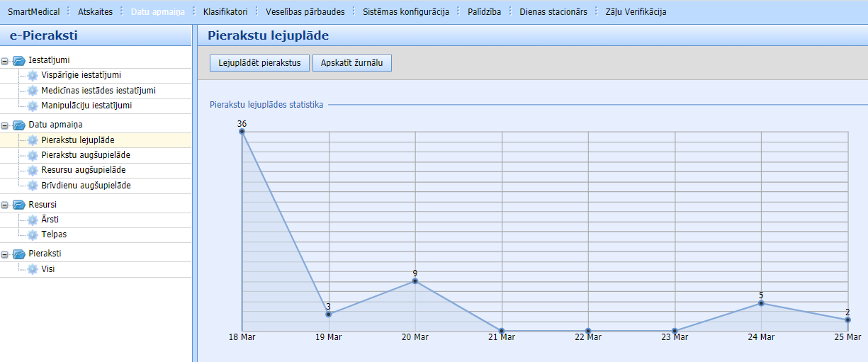
Task: Select Resursu augšupielāde in the tree
Action: [84, 171]
